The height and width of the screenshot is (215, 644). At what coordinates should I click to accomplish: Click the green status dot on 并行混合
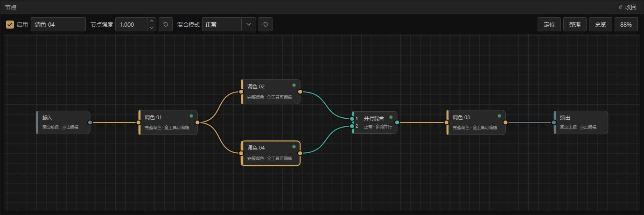tap(391, 116)
